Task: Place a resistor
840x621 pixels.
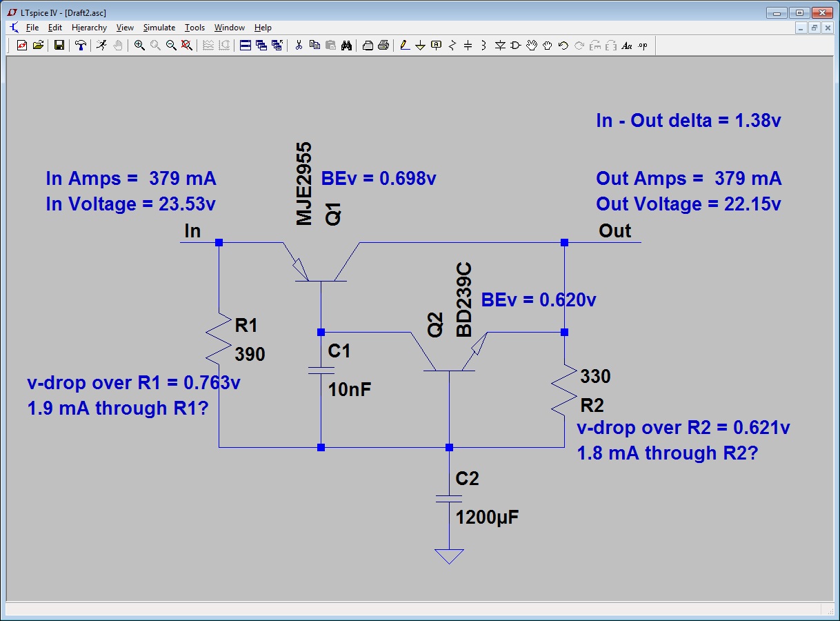Action: pyautogui.click(x=452, y=46)
